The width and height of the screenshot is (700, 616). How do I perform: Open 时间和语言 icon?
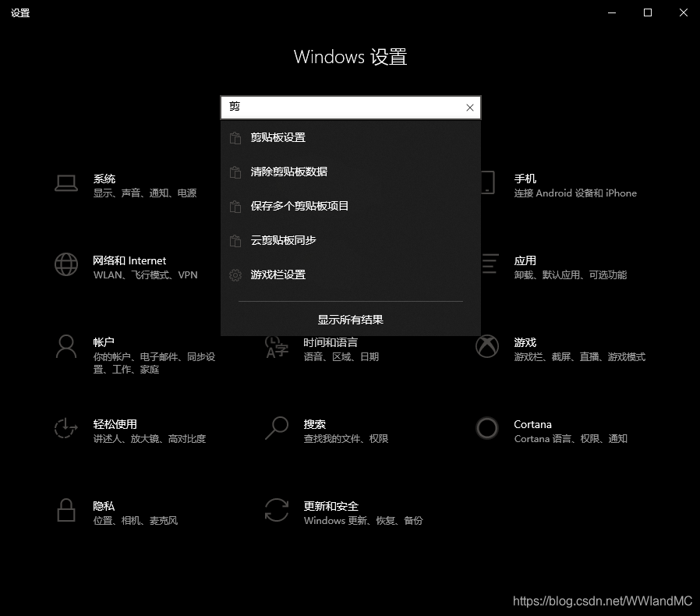coord(277,348)
